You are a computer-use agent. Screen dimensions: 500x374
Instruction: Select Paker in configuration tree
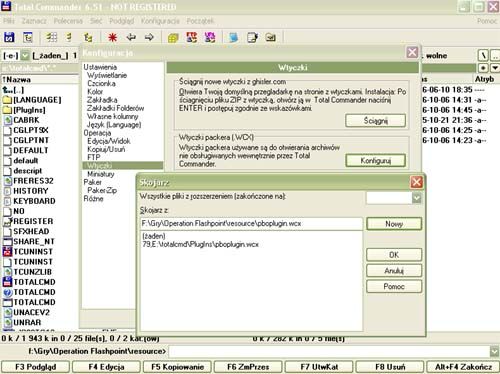point(93,182)
